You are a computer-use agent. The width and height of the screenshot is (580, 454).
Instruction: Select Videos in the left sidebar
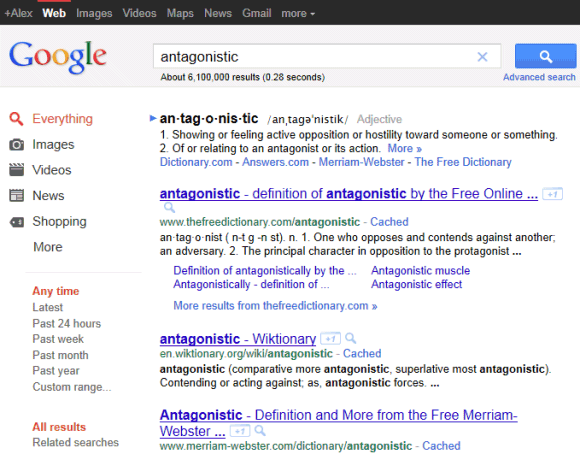point(52,170)
